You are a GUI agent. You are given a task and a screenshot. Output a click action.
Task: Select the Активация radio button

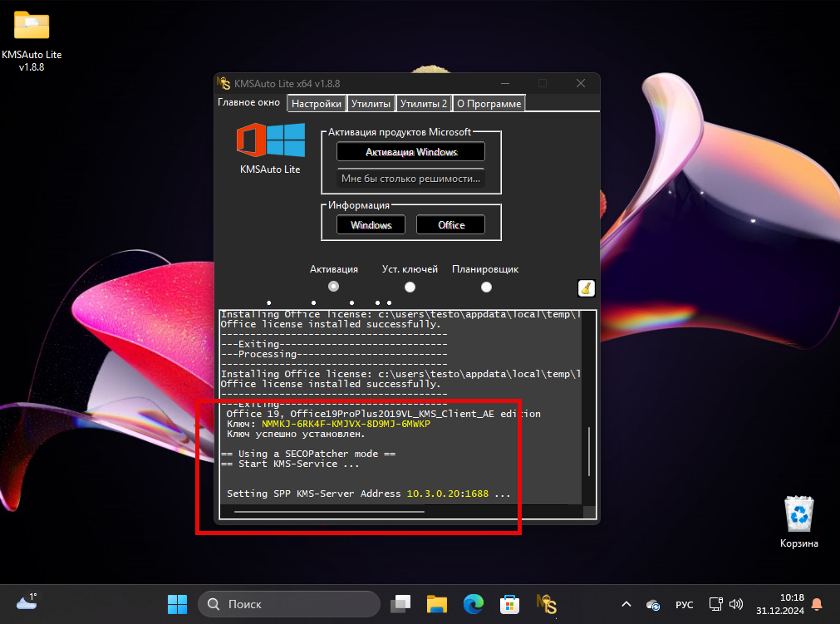pos(333,286)
